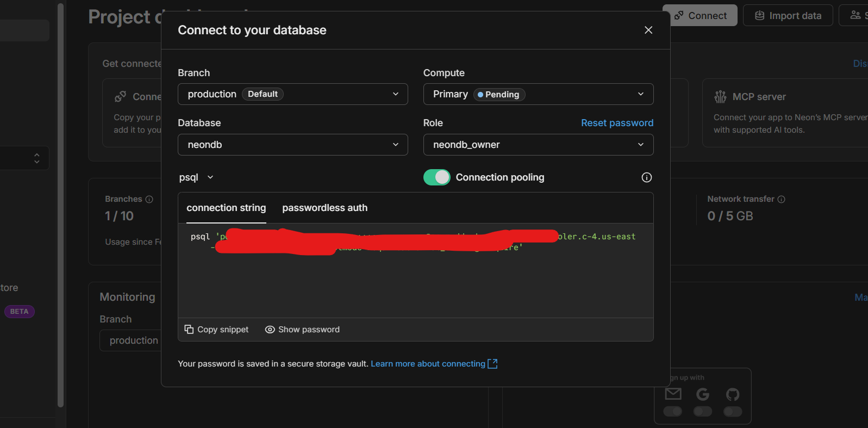Click Show password button

pos(302,330)
